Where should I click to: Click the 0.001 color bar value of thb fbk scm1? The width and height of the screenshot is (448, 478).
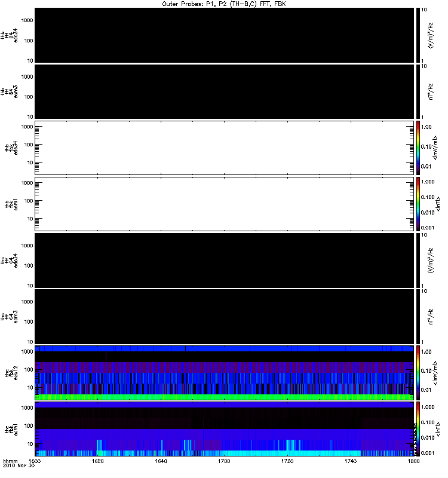(x=428, y=228)
